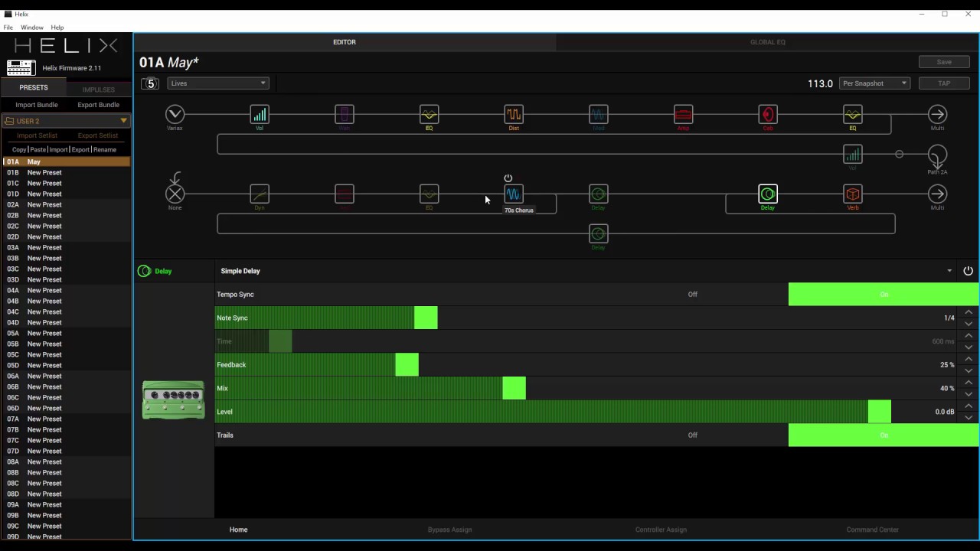Open the File menu
The height and width of the screenshot is (551, 980).
click(8, 28)
